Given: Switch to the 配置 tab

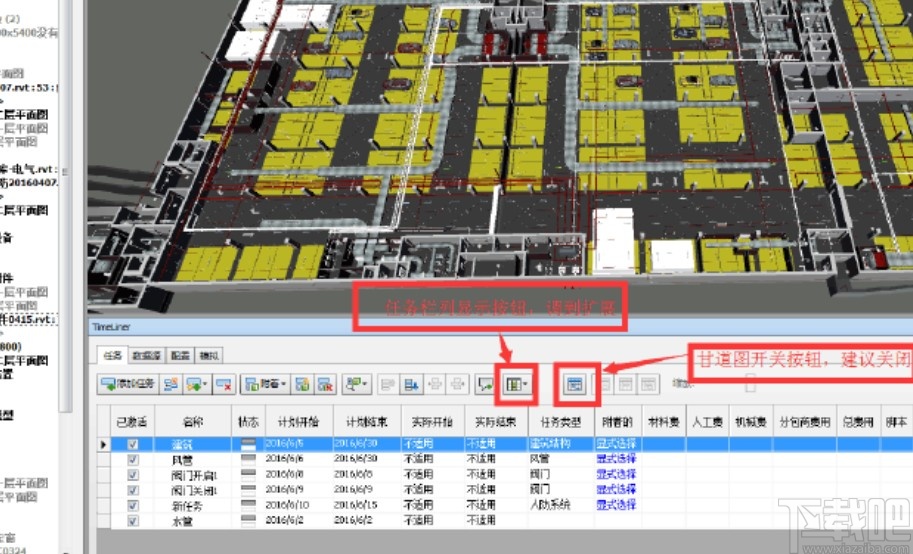Looking at the screenshot, I should (180, 355).
